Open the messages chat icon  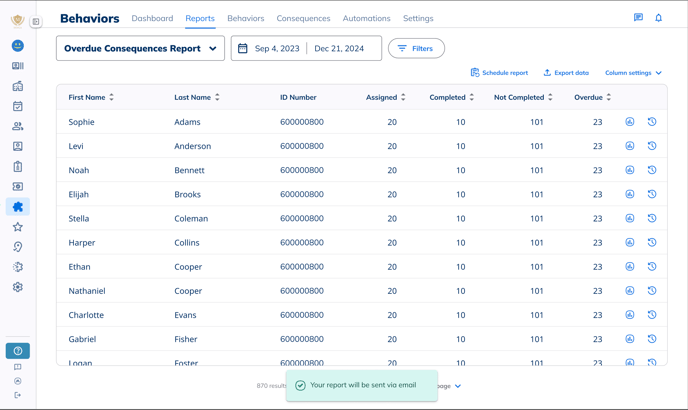(x=638, y=18)
